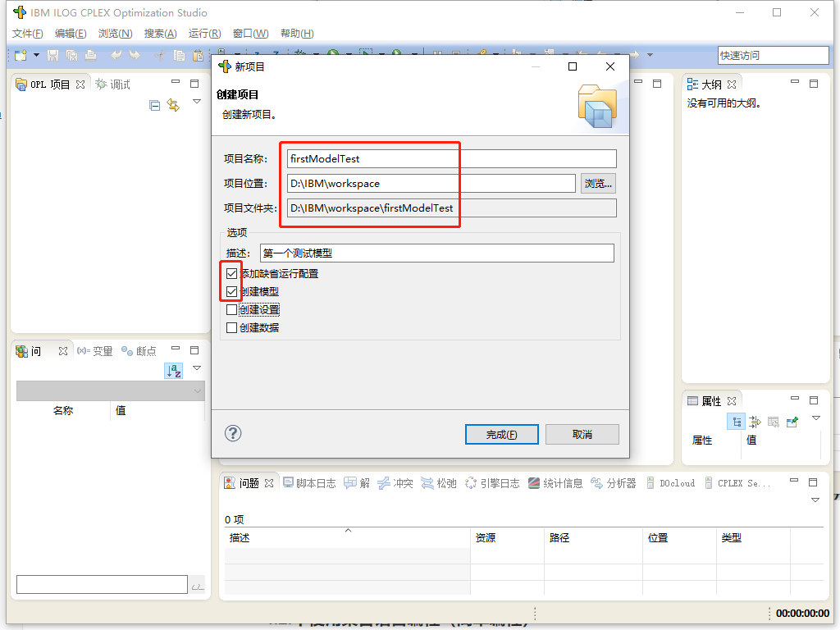Click the alphabetical sort icon in the variables panel
The width and height of the screenshot is (840, 630).
click(x=174, y=371)
